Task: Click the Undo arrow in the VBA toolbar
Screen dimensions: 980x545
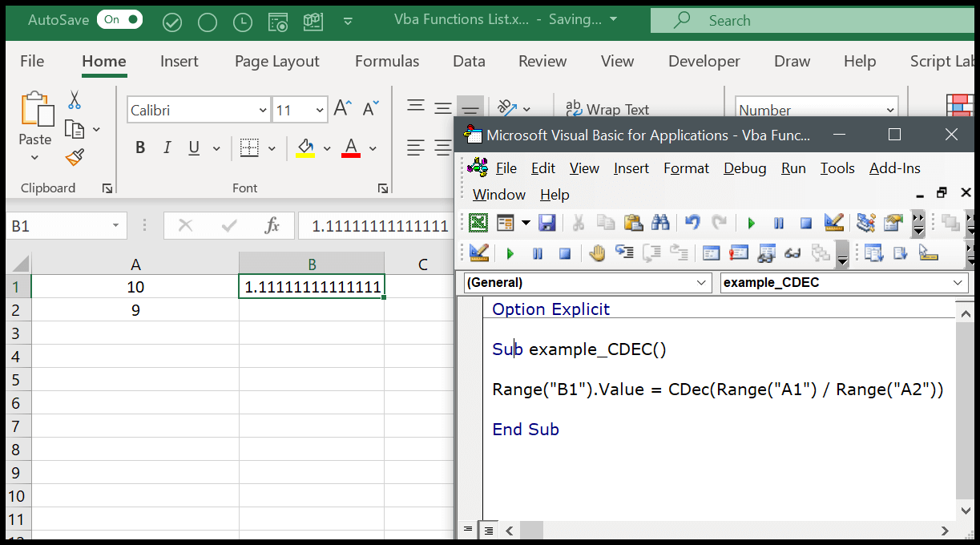Action: click(x=693, y=223)
